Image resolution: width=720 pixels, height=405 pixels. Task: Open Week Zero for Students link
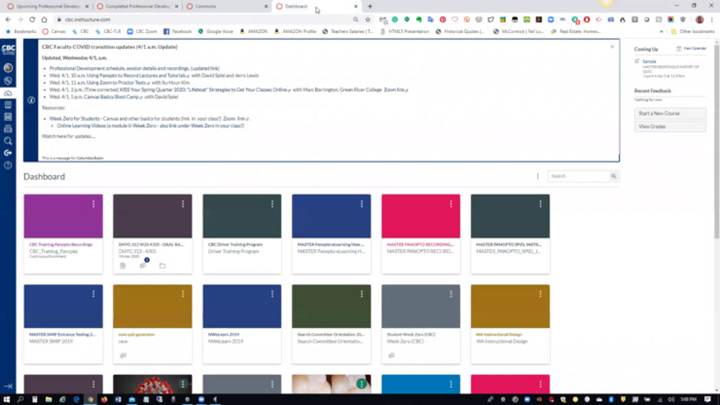[x=74, y=118]
